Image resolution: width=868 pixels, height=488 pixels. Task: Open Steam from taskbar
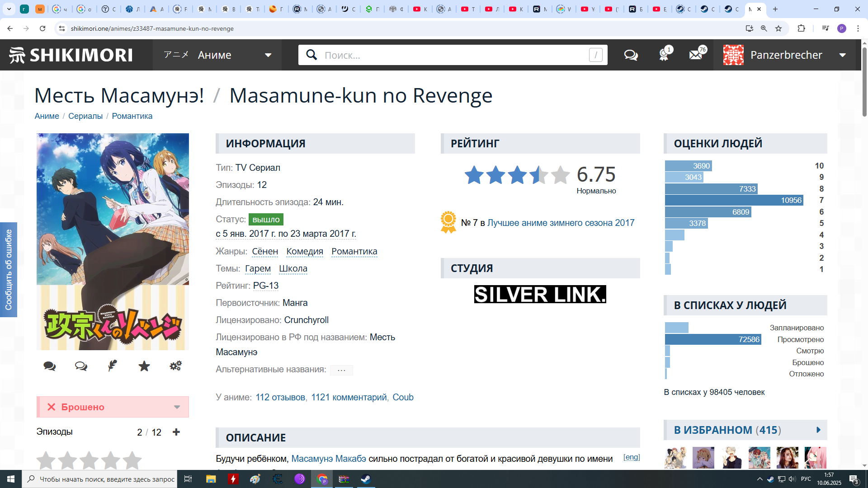366,479
